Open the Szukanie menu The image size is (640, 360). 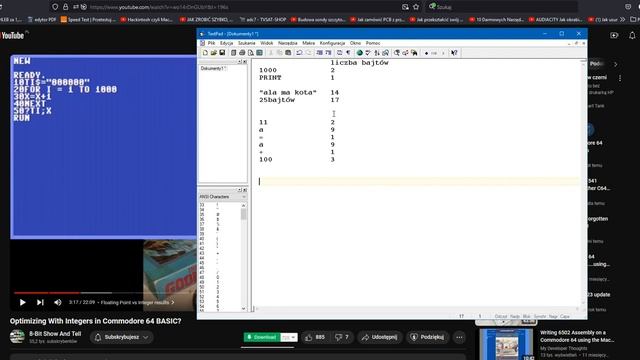247,43
